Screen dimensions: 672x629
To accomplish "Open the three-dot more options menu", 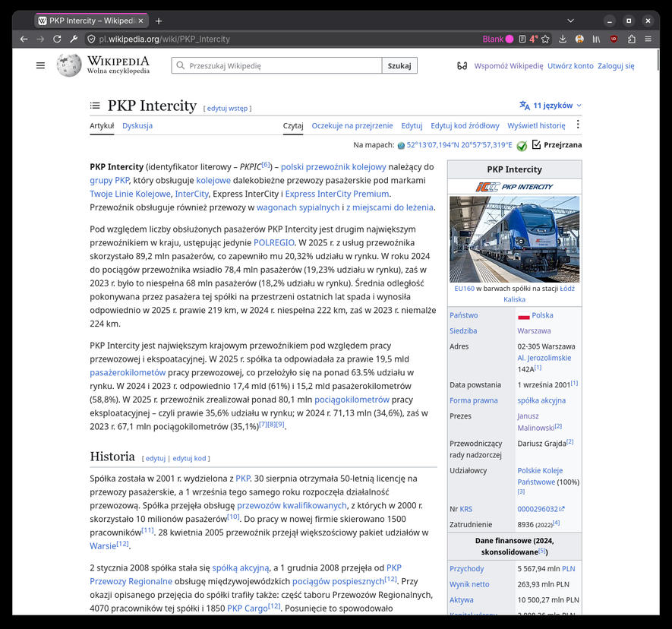I will pos(578,125).
